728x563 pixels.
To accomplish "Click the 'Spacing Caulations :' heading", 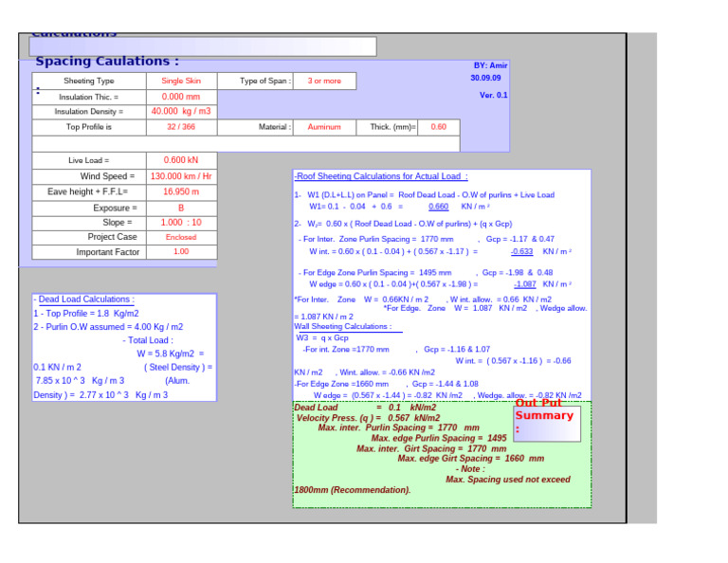I will point(107,62).
